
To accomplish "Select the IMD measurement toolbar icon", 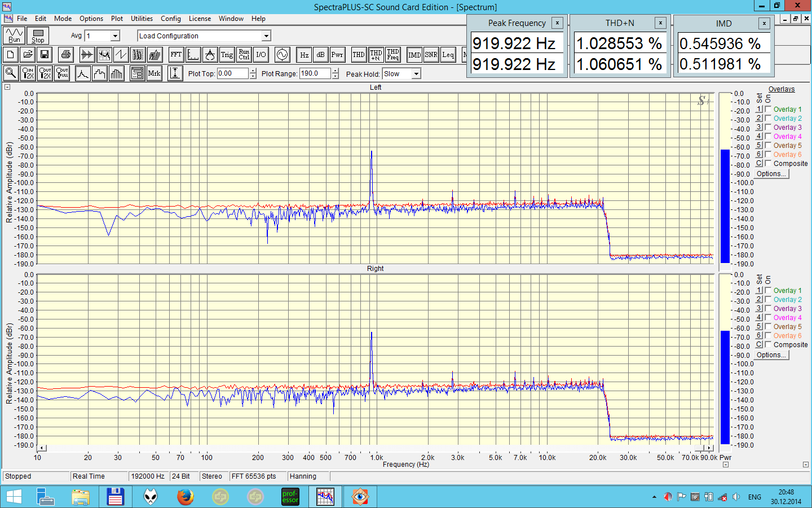I will tap(414, 55).
